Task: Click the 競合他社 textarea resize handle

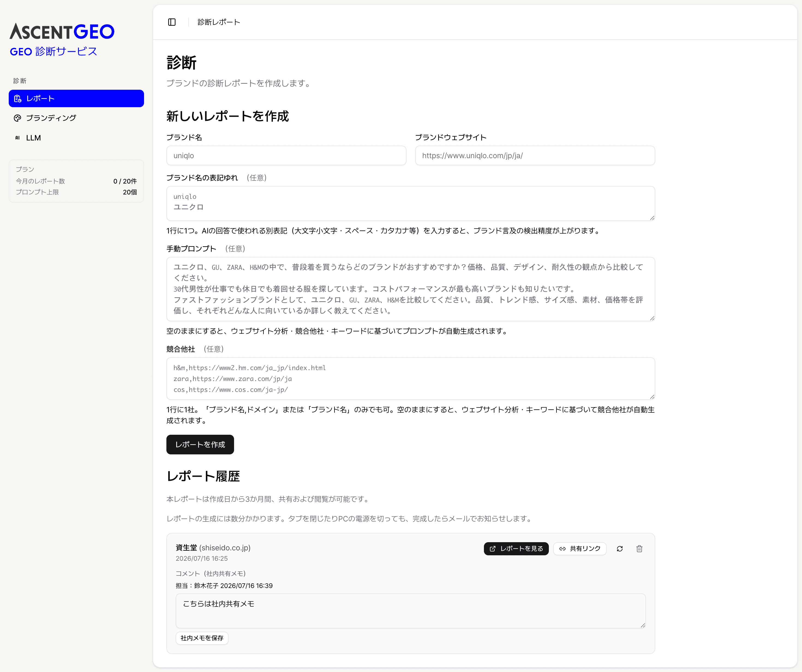Action: pyautogui.click(x=652, y=397)
